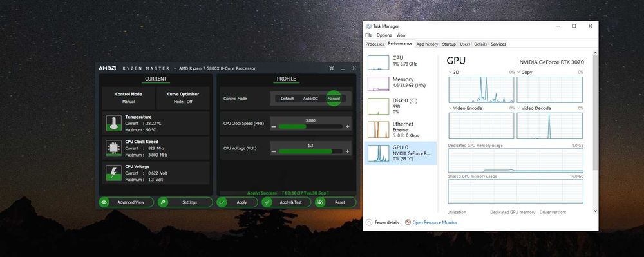
Task: Set Control Mode to Manual
Action: [x=334, y=99]
